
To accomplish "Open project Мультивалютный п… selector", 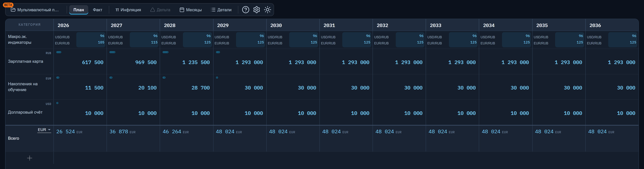I will [x=35, y=10].
